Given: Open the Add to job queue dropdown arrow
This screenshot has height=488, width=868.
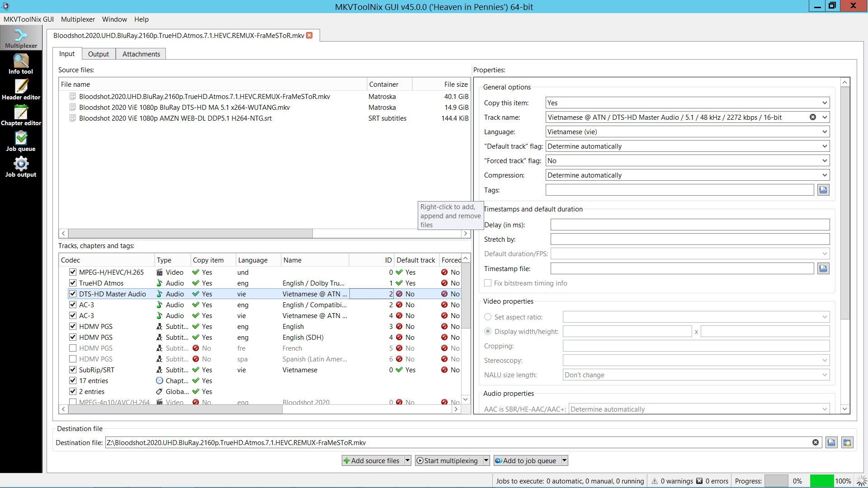Looking at the screenshot, I should coord(564,460).
